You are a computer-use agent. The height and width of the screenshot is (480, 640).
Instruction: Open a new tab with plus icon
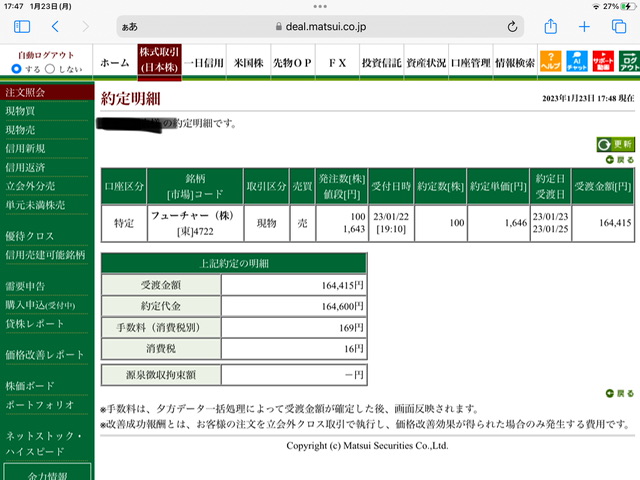click(x=584, y=27)
